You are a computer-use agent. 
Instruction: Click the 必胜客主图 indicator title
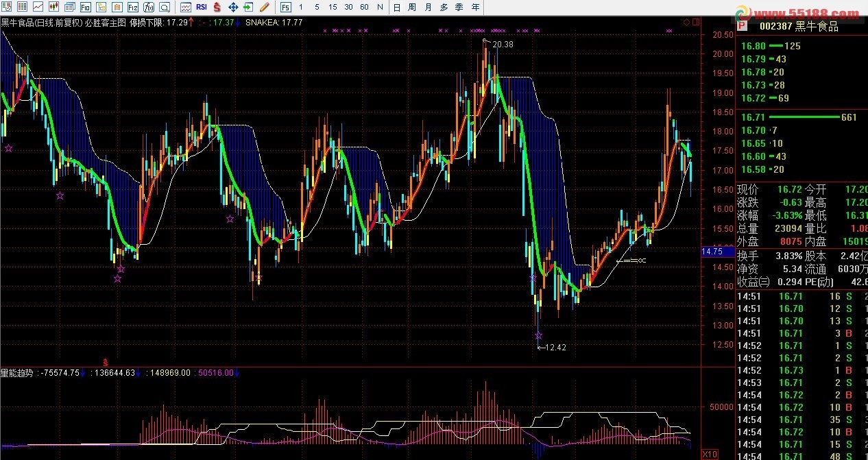106,22
